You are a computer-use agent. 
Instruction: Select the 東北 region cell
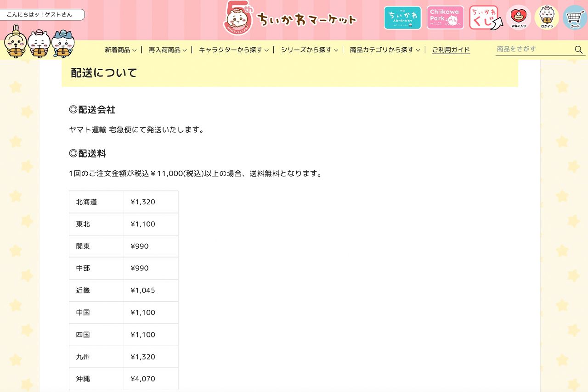[96, 224]
